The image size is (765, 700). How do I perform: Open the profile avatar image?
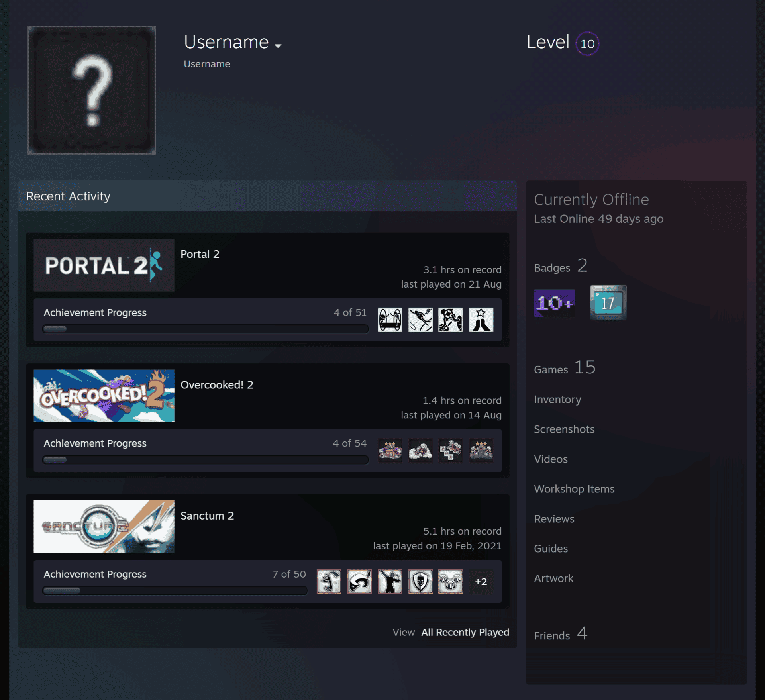[92, 90]
